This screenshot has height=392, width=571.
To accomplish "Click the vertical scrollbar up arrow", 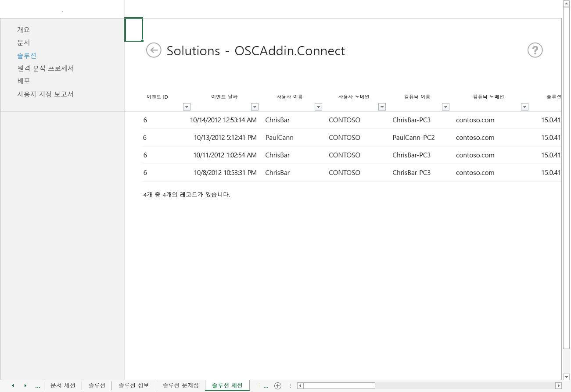I will (566, 4).
